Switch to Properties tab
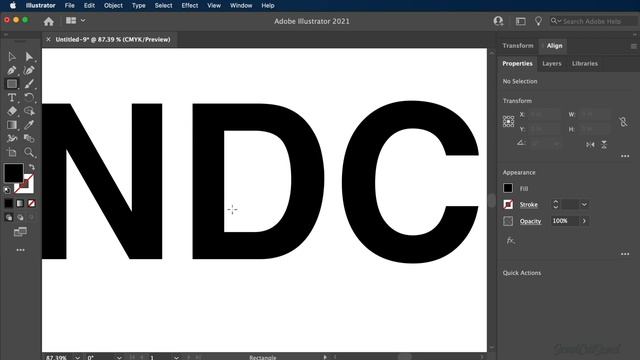The height and width of the screenshot is (360, 640). coord(517,64)
